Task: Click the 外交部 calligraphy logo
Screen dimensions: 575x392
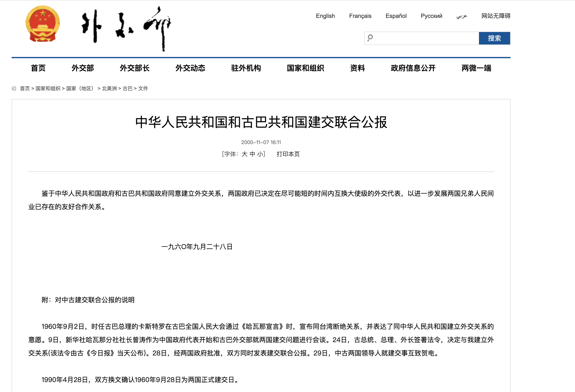Action: pos(126,28)
